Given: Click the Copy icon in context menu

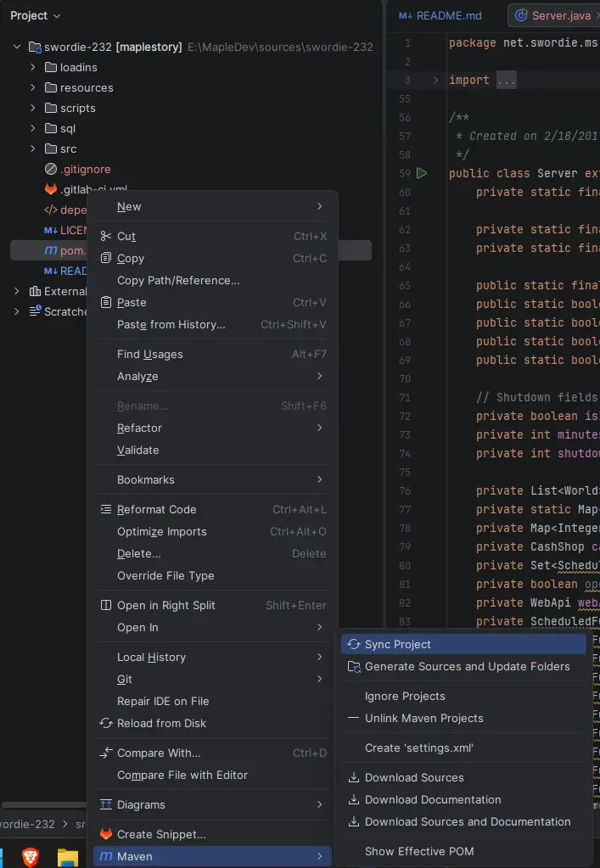Looking at the screenshot, I should coord(106,259).
